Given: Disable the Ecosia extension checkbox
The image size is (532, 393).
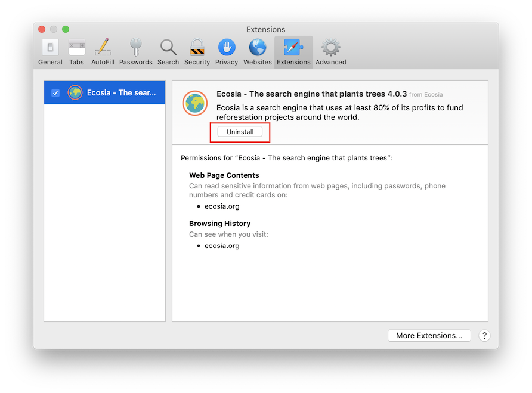Looking at the screenshot, I should tap(55, 93).
